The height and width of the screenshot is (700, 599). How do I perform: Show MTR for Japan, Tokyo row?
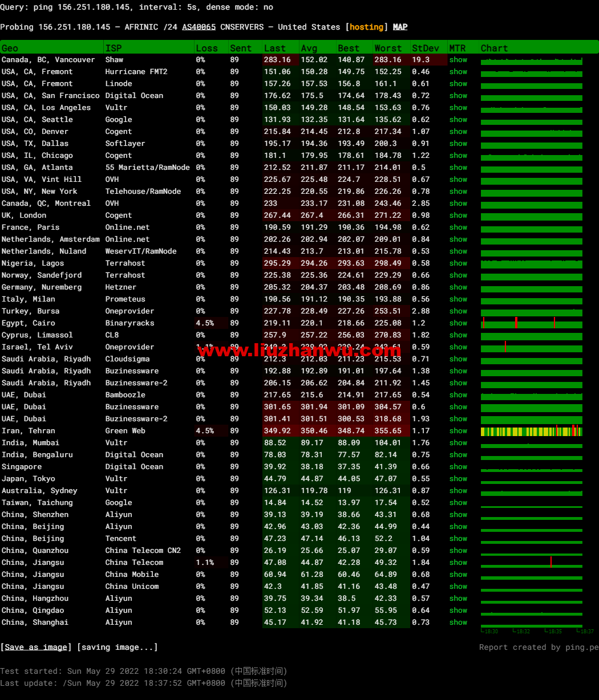(x=458, y=479)
